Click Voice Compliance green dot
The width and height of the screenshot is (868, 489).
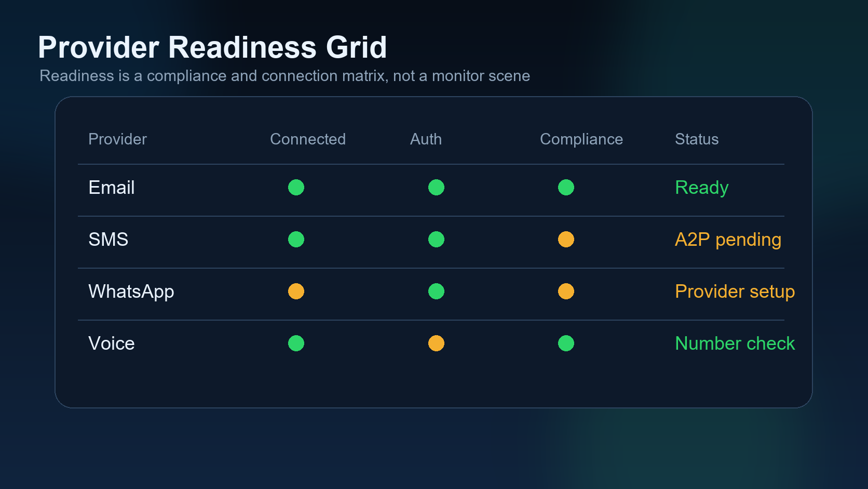pyautogui.click(x=566, y=343)
